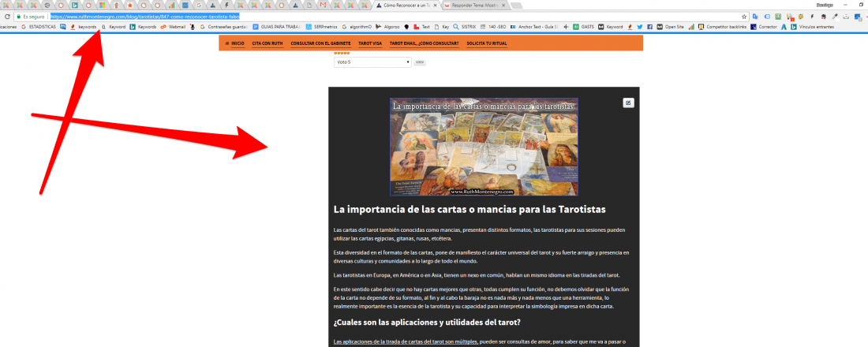This screenshot has height=347, width=868.
Task: Open the Voto 5 rating dropdown
Action: coord(372,62)
